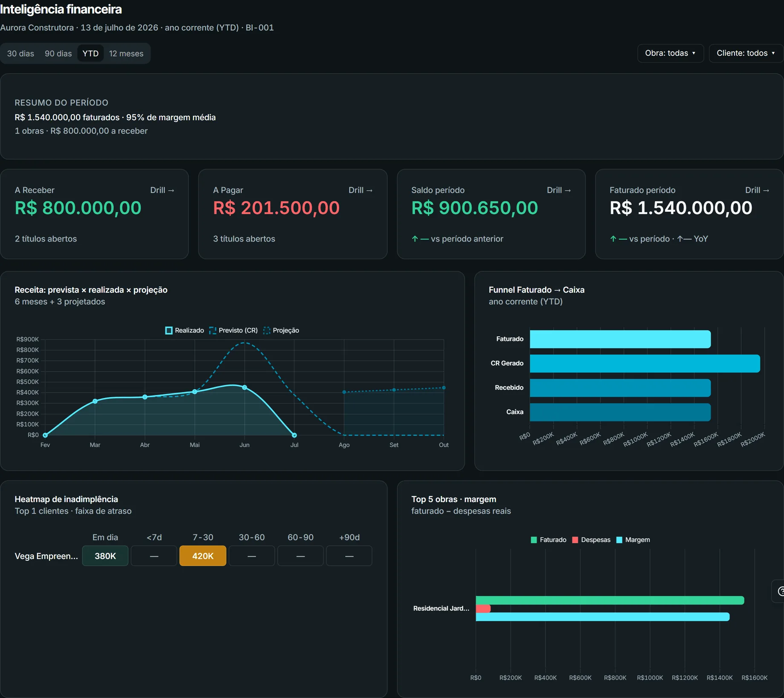Click the 380K Em dia heatmap cell
The image size is (784, 698).
(x=105, y=556)
